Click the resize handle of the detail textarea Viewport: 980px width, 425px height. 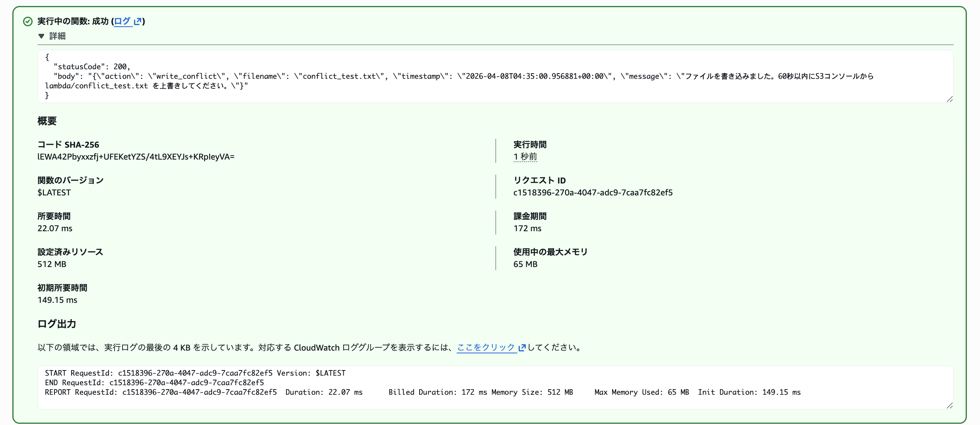tap(949, 99)
